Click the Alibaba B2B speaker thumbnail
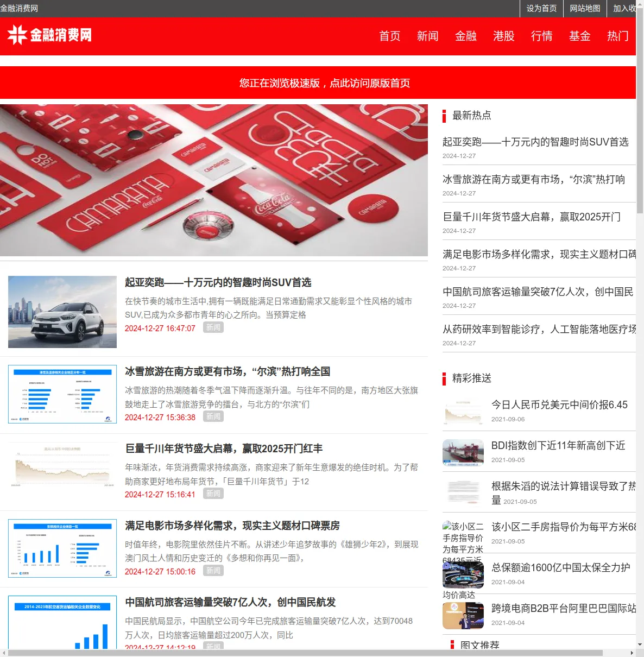The height and width of the screenshot is (657, 644). click(463, 616)
